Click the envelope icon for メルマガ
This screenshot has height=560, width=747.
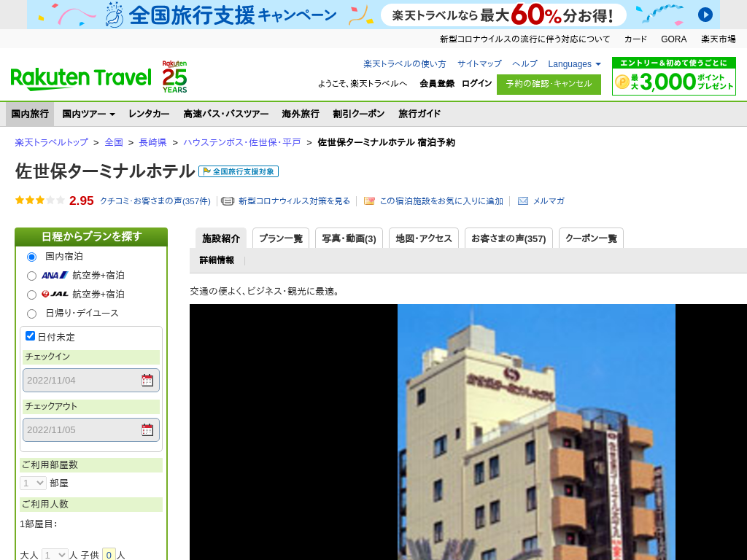pyautogui.click(x=522, y=201)
